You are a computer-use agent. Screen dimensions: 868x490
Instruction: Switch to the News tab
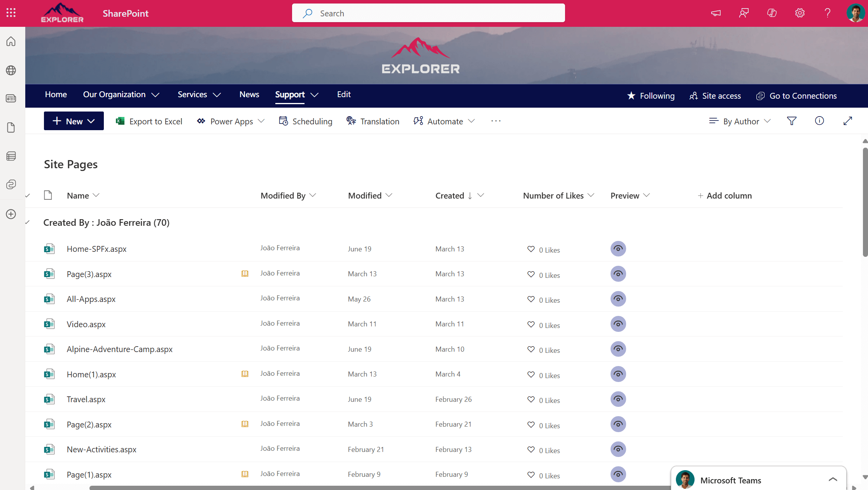pos(249,94)
